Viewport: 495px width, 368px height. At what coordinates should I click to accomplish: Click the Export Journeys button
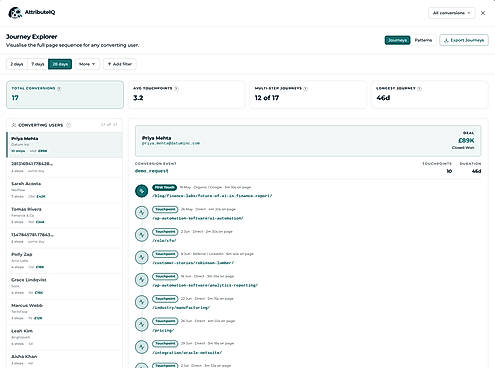click(464, 40)
